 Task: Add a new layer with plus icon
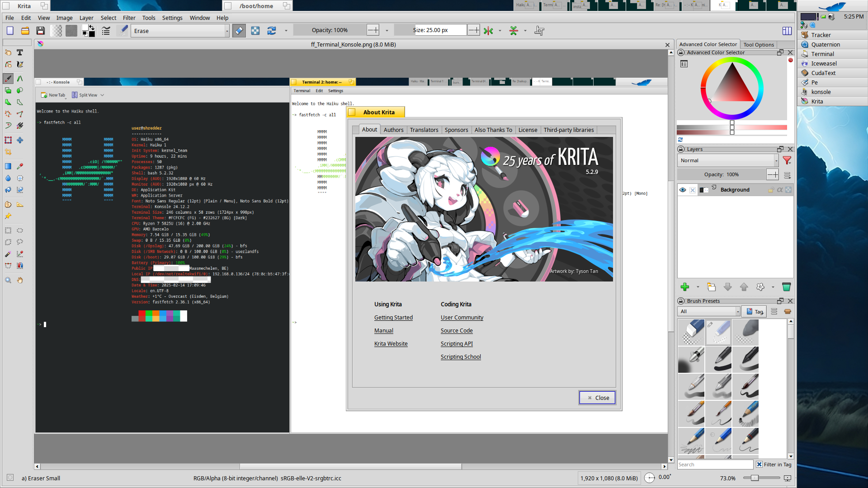(685, 287)
